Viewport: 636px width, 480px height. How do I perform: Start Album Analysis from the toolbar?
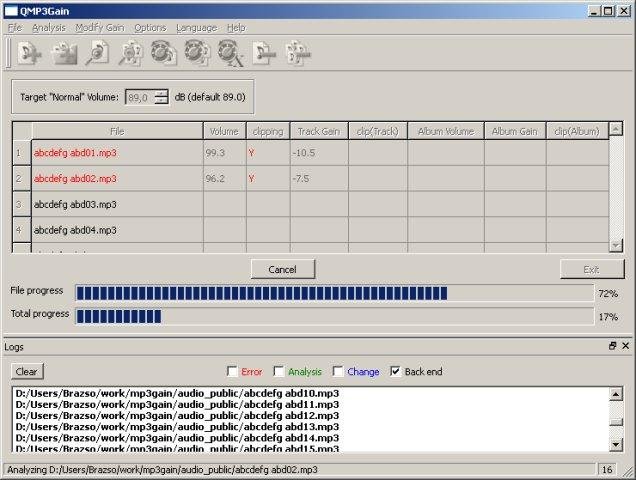[130, 53]
